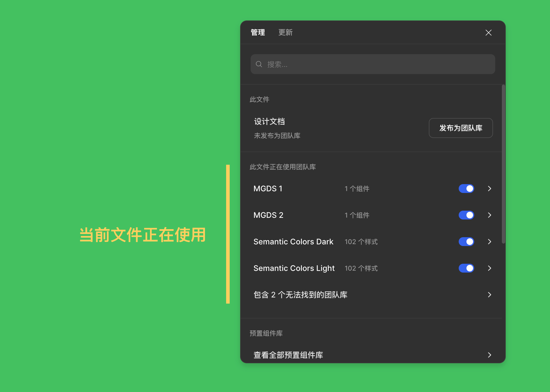Click 102 个样式 count for Dark
Viewport: 550px width, 392px height.
pos(361,242)
